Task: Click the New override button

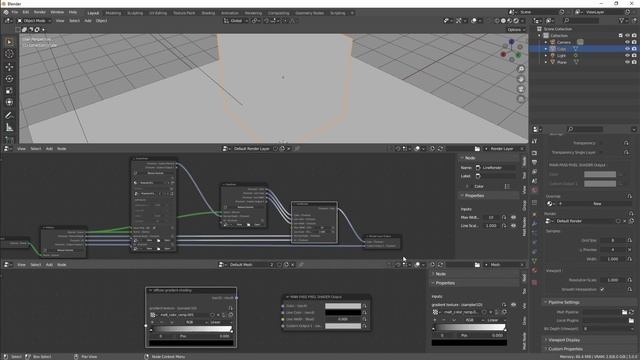Action: click(597, 203)
